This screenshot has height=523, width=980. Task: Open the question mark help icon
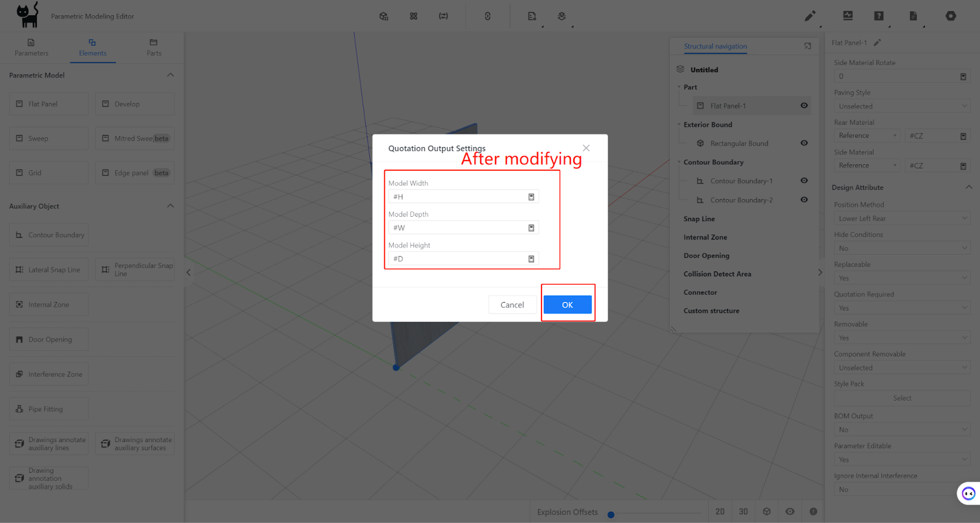(879, 16)
